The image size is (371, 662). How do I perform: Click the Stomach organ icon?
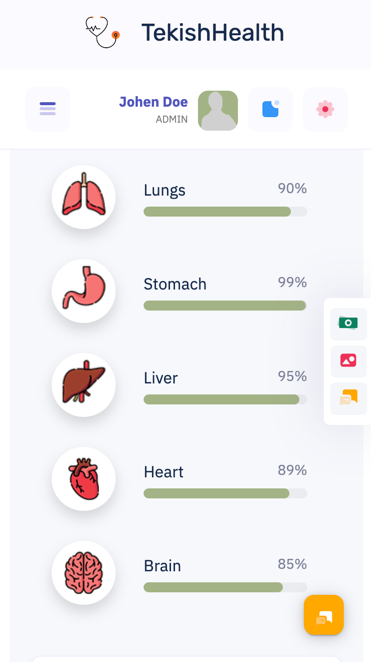click(84, 291)
